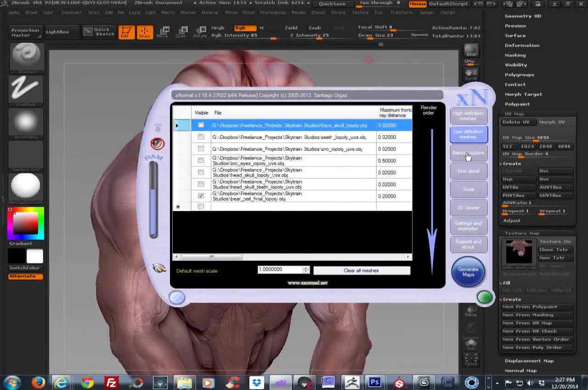Click the Transp transparency button
The height and width of the screenshot is (390, 588).
(x=470, y=310)
